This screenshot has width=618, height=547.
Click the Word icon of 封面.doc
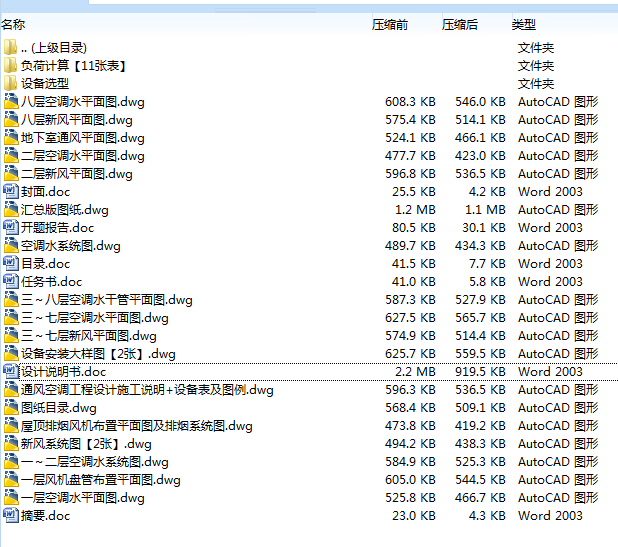click(11, 191)
